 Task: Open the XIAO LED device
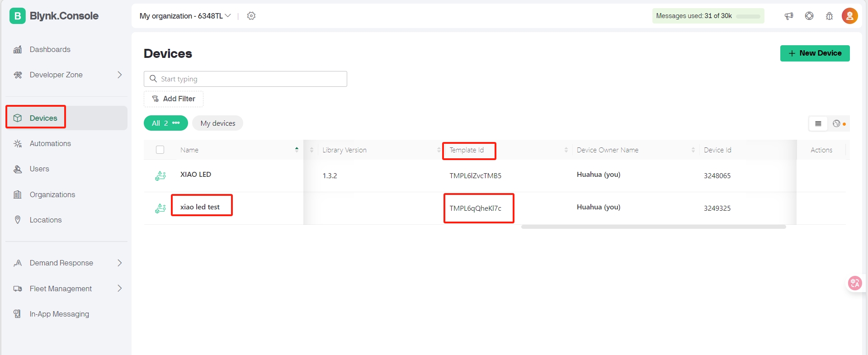[196, 174]
